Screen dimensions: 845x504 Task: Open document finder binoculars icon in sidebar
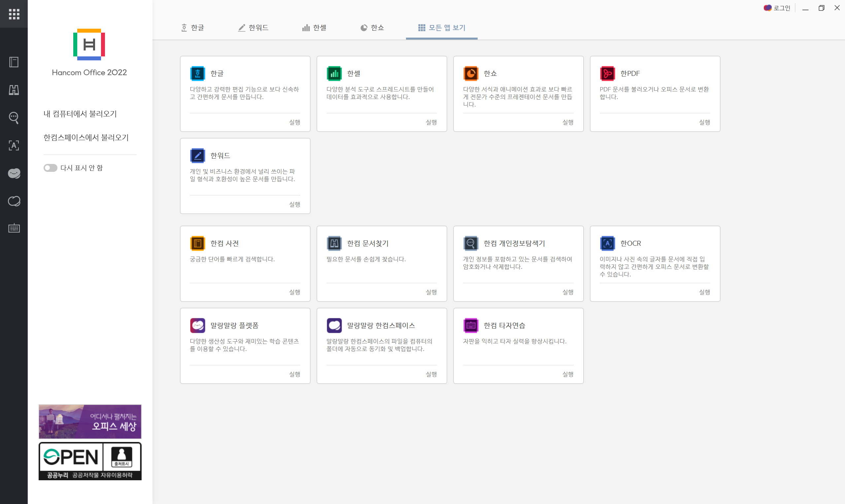[x=14, y=90]
